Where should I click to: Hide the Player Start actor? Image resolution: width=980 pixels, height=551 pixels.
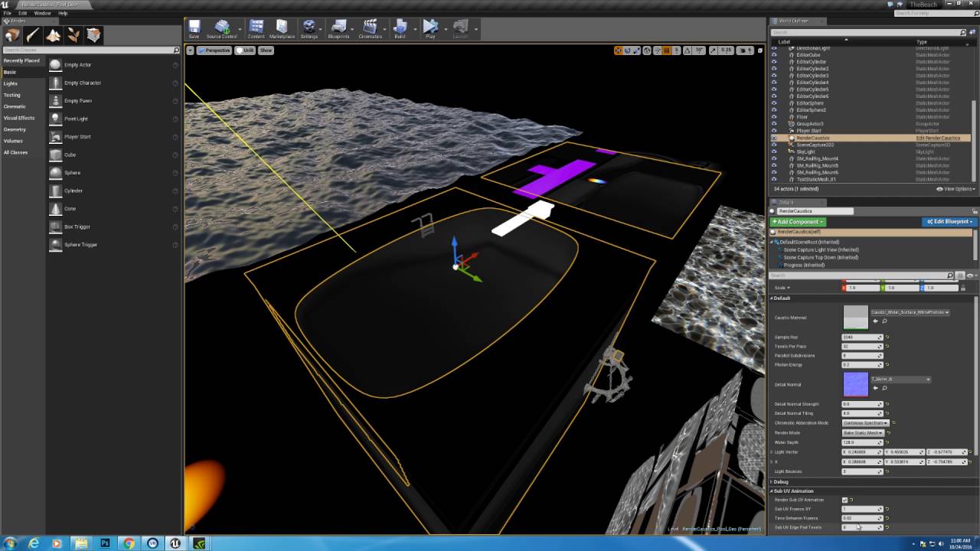774,131
